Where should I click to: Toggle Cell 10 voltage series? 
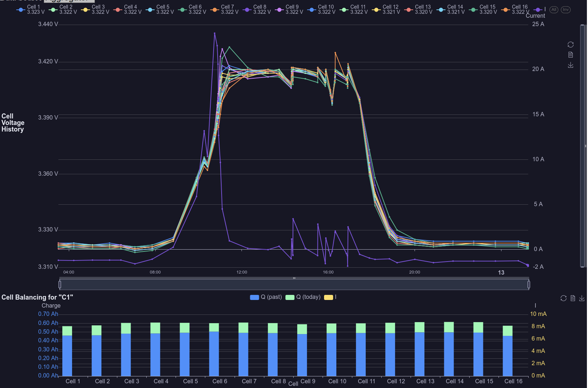tap(321, 9)
